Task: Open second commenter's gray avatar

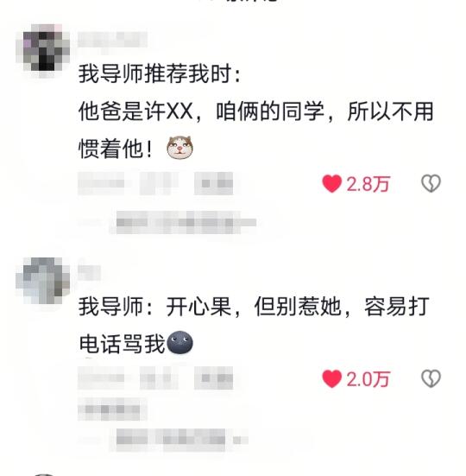Action: click(x=43, y=281)
